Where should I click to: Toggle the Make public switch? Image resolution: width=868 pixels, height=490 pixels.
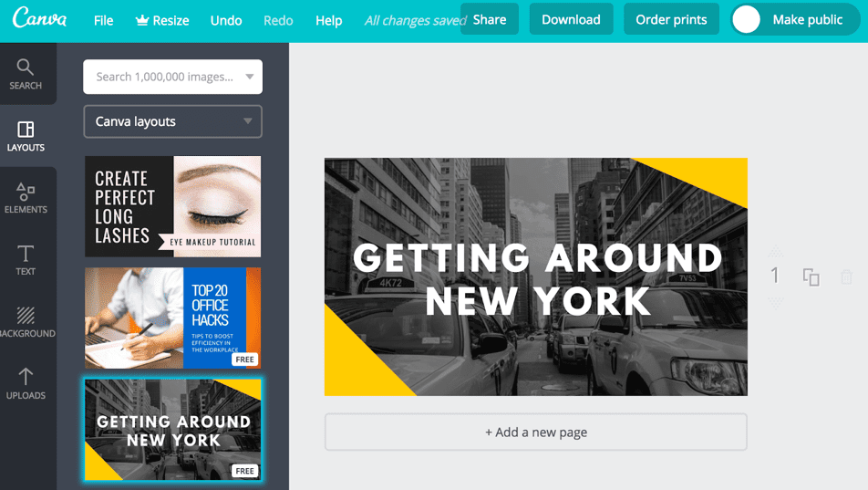pos(747,19)
